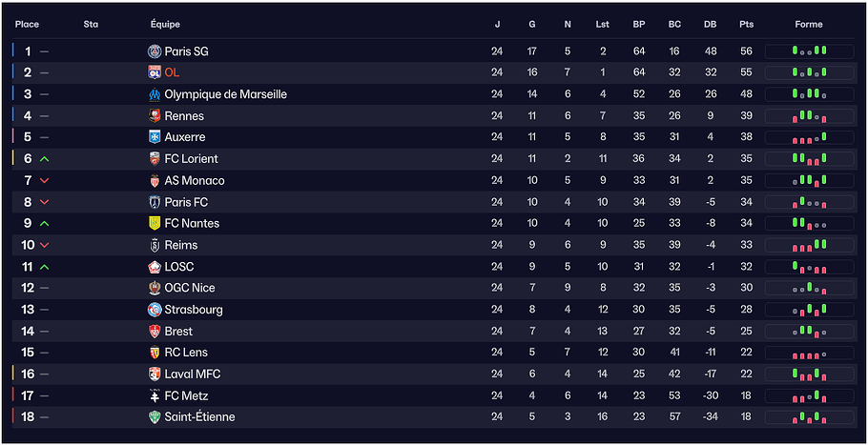Sort standings by the DB column header
The width and height of the screenshot is (868, 445).
click(x=710, y=25)
